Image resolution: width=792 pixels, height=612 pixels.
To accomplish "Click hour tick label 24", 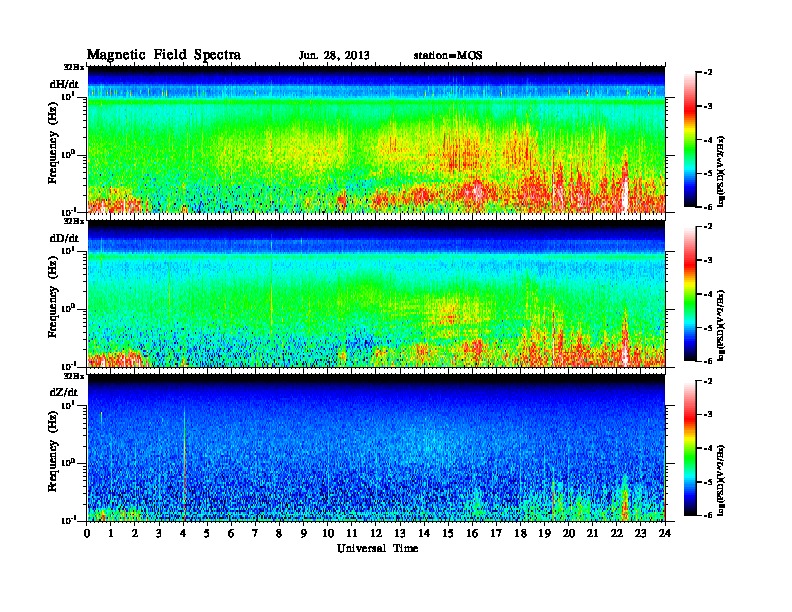I will 665,534.
